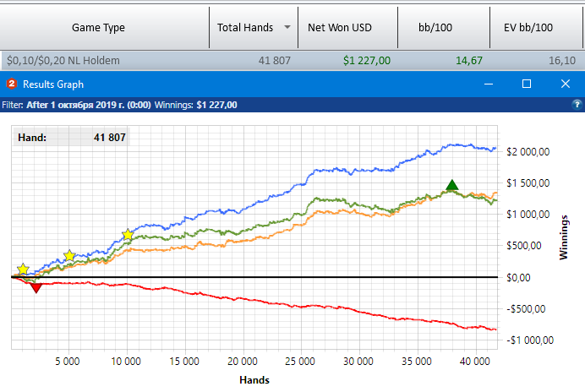
Task: Click the help question mark icon
Action: point(577,105)
